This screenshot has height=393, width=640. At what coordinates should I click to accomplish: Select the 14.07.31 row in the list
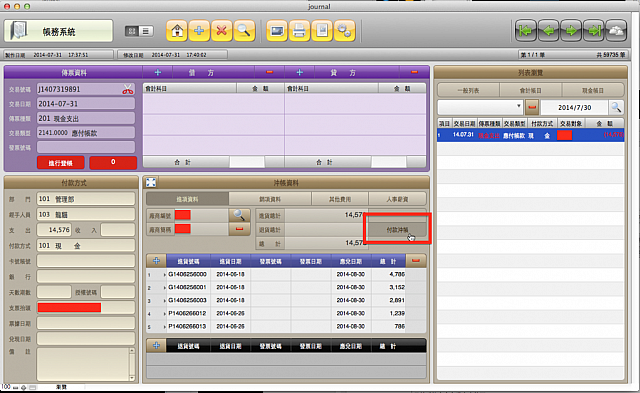pos(530,135)
